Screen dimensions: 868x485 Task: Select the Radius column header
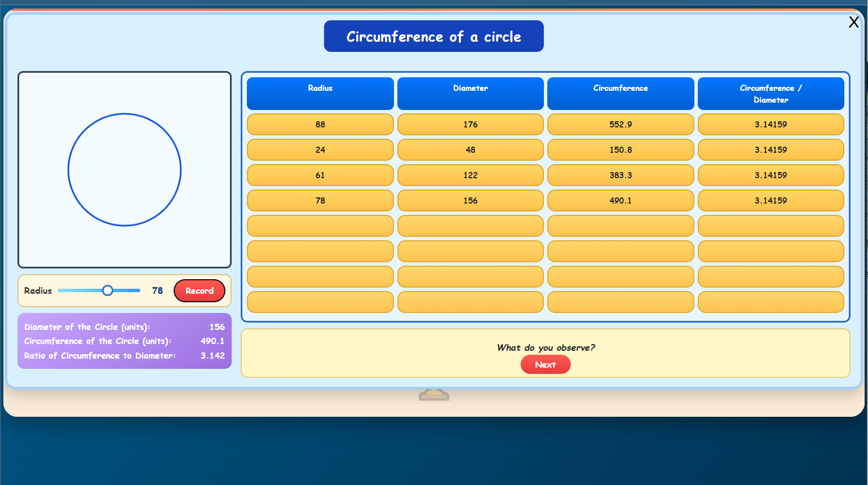tap(320, 93)
